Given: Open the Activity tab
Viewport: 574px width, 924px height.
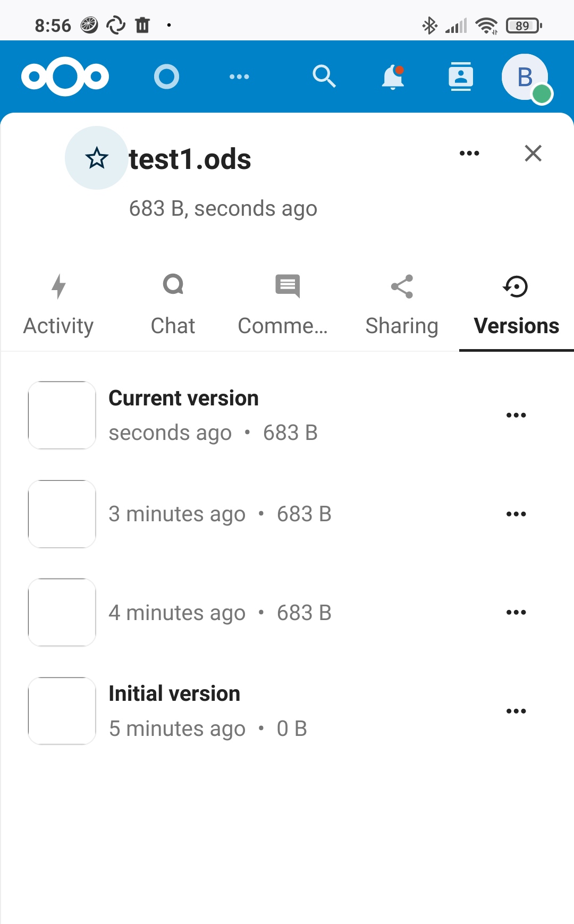Looking at the screenshot, I should pos(58,304).
